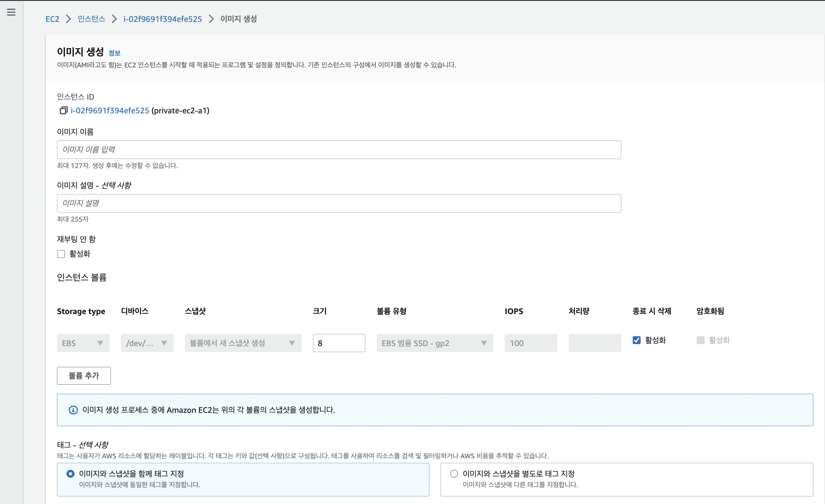Image resolution: width=825 pixels, height=504 pixels.
Task: Click the 볼륨 추가 button
Action: point(84,376)
